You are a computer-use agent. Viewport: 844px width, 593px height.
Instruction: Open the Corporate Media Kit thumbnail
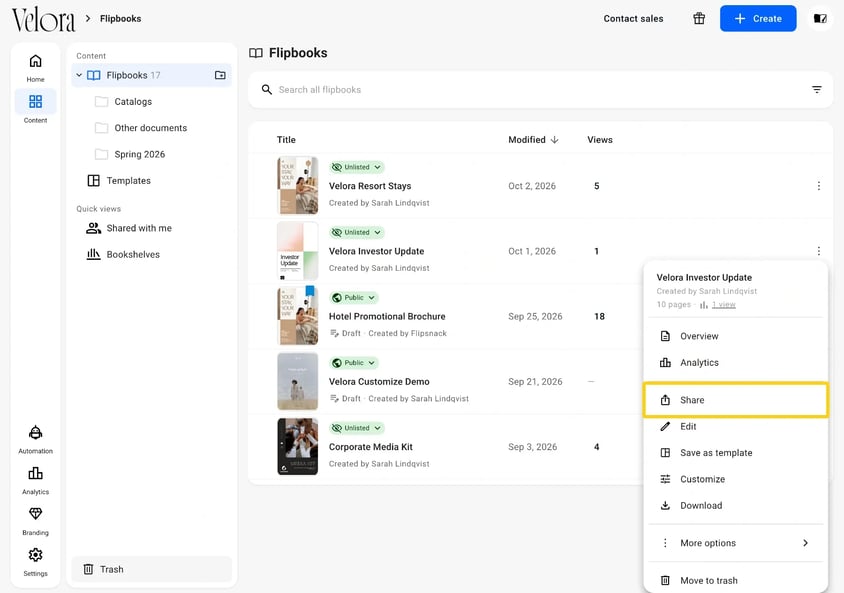[x=298, y=447]
